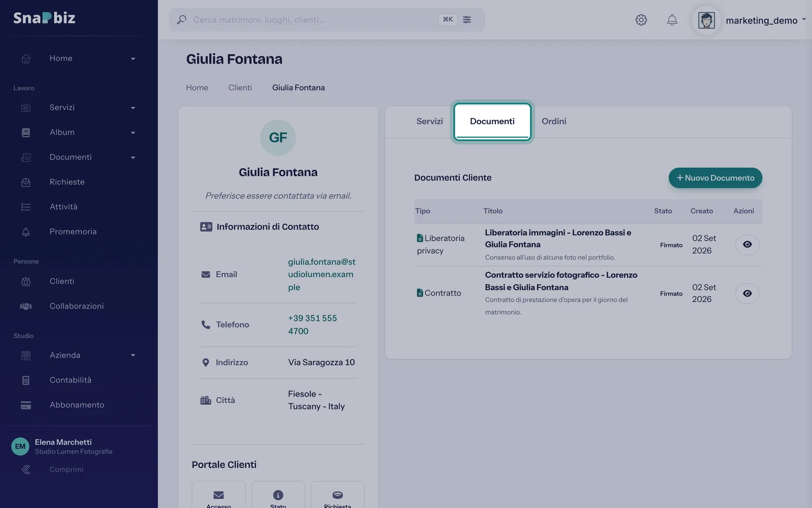Expand Azienda sidebar submenu arrow
Image resolution: width=812 pixels, height=508 pixels.
(x=133, y=356)
